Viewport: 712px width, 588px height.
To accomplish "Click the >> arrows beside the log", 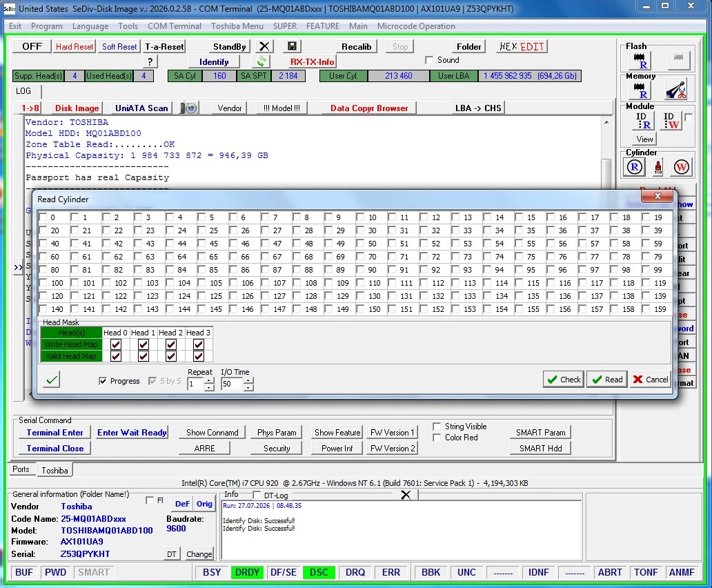I will (x=19, y=267).
